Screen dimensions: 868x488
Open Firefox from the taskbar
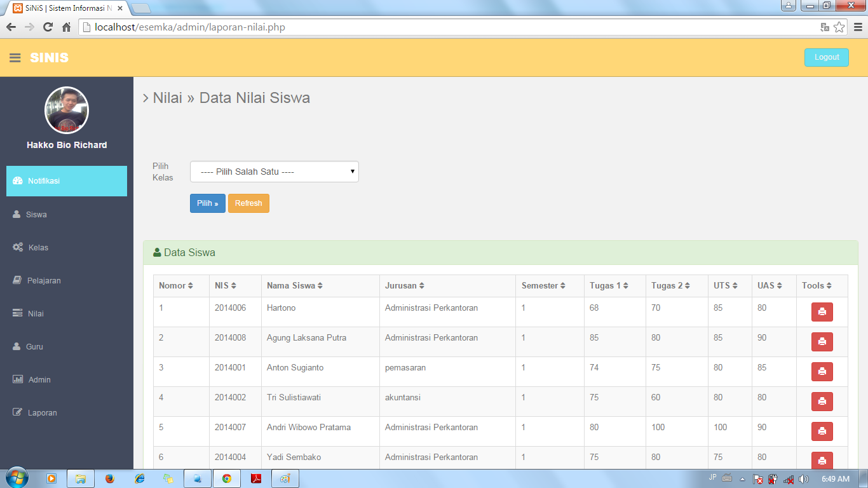[109, 478]
